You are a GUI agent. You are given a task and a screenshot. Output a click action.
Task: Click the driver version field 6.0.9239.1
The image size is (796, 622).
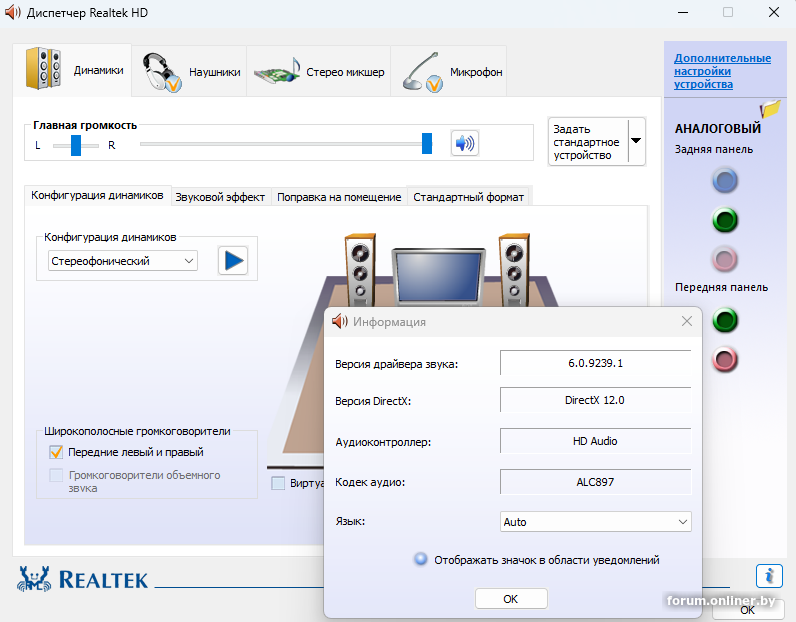click(595, 363)
